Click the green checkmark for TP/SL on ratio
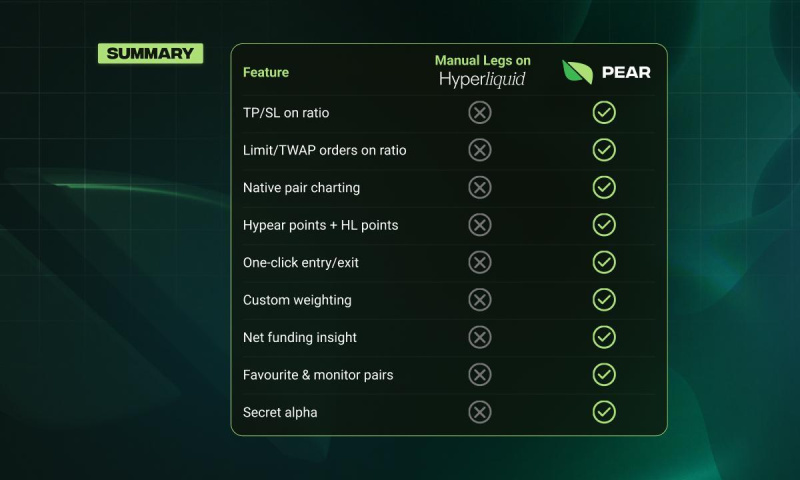This screenshot has height=480, width=800. coord(604,112)
